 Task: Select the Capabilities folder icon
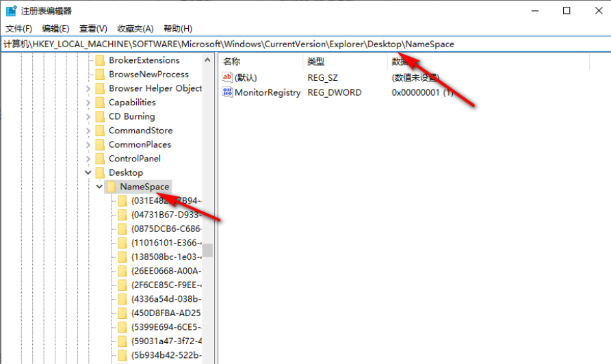(100, 103)
